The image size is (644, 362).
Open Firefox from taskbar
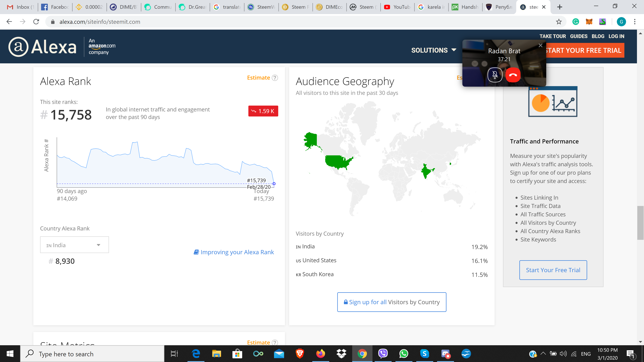point(320,354)
